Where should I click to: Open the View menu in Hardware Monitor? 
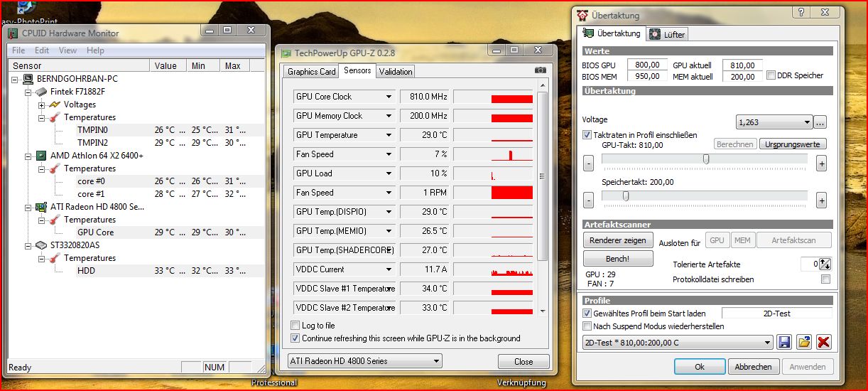click(67, 50)
